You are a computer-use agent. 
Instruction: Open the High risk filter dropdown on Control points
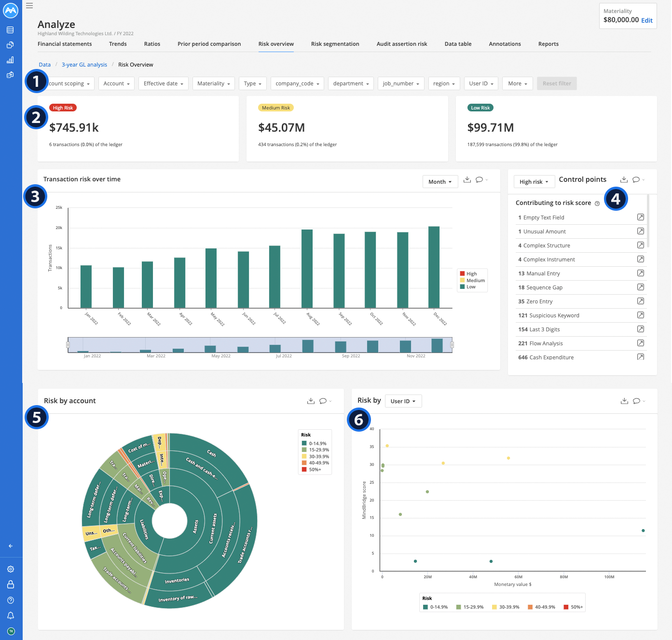point(534,181)
